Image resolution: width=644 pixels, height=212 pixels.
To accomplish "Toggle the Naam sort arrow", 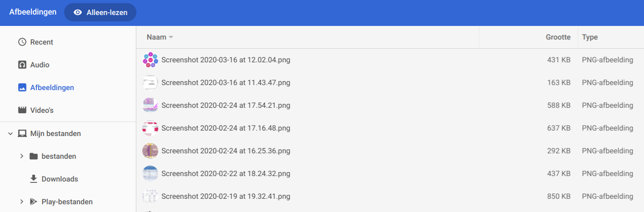I will [171, 37].
